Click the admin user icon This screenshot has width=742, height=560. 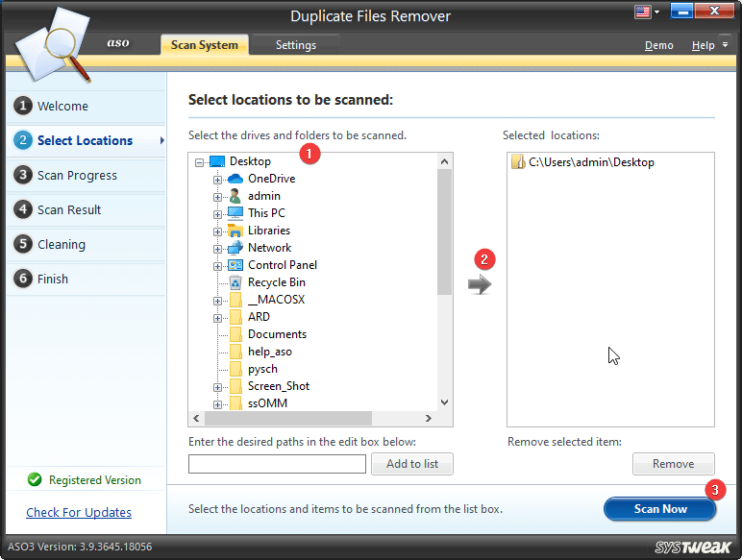tap(235, 196)
